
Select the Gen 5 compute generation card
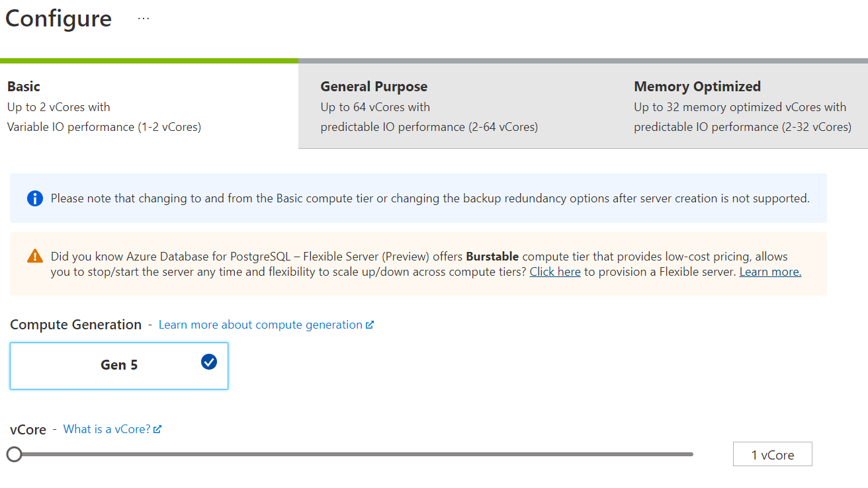point(119,366)
